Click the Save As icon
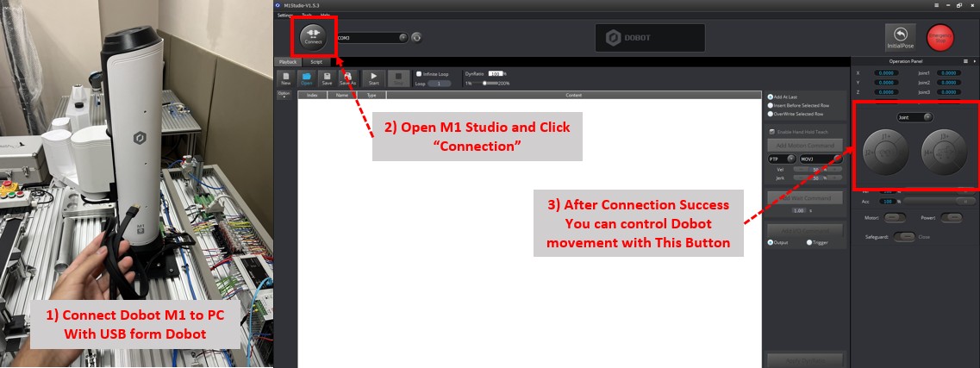This screenshot has height=368, width=980. (348, 78)
